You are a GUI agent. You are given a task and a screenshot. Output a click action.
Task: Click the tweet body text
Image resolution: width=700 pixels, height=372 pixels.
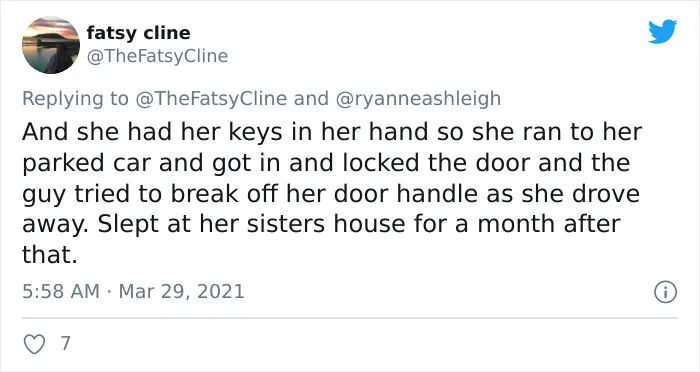click(332, 193)
